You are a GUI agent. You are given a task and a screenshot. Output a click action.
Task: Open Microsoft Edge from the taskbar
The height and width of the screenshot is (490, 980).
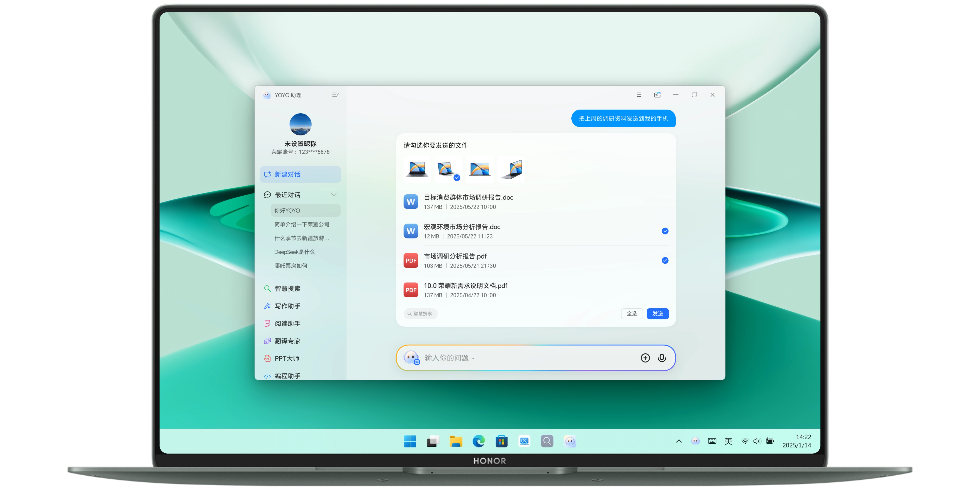(478, 441)
